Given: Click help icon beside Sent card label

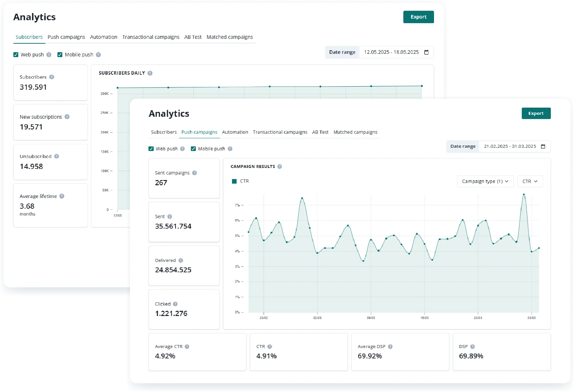Looking at the screenshot, I should (x=170, y=217).
